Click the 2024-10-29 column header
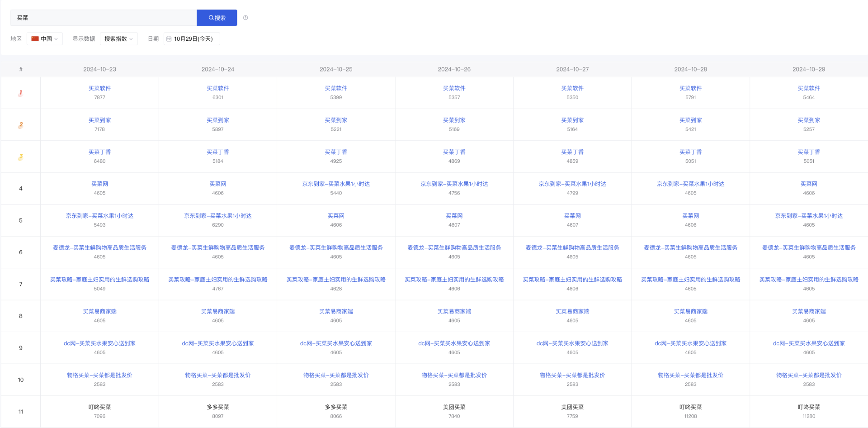 click(x=809, y=69)
